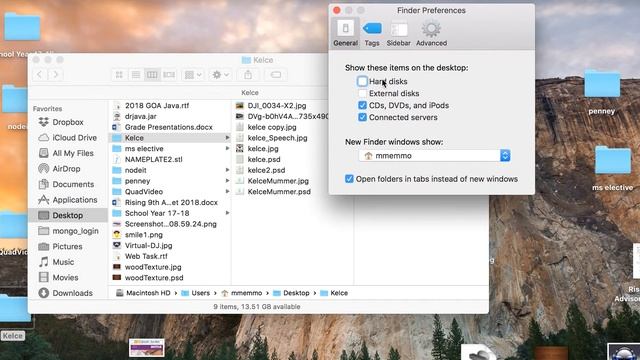Screen dimensions: 640x360
Task: Click the Edit Tags toolbar button
Action: (276, 75)
